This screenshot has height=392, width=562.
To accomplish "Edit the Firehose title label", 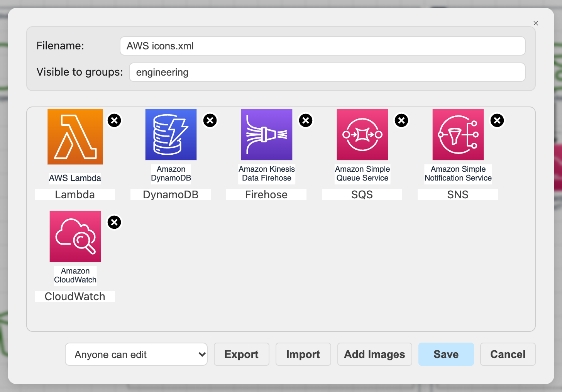I will coord(266,194).
